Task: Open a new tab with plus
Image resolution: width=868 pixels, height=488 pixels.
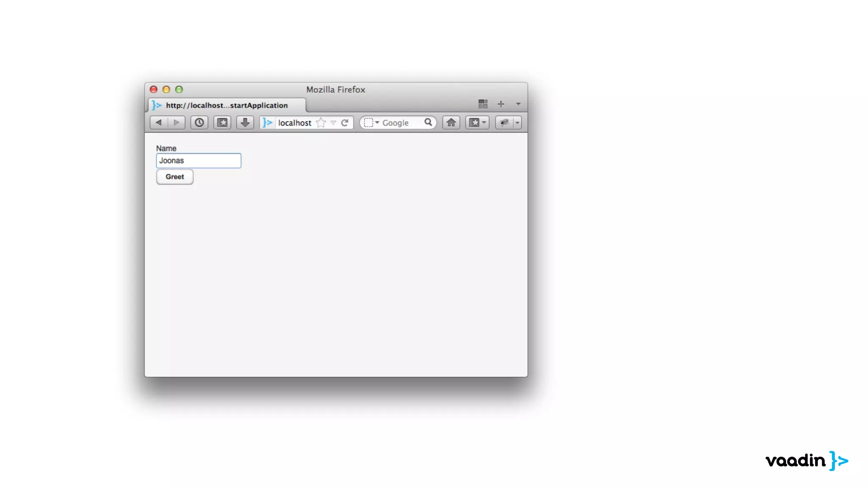Action: (x=501, y=104)
